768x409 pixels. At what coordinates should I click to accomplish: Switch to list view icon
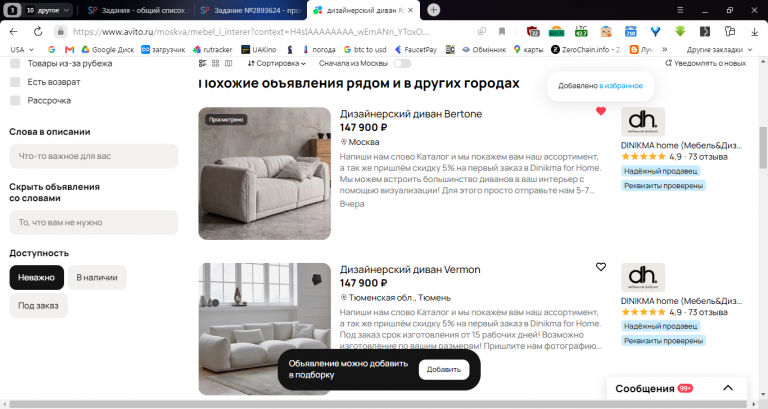tap(202, 63)
